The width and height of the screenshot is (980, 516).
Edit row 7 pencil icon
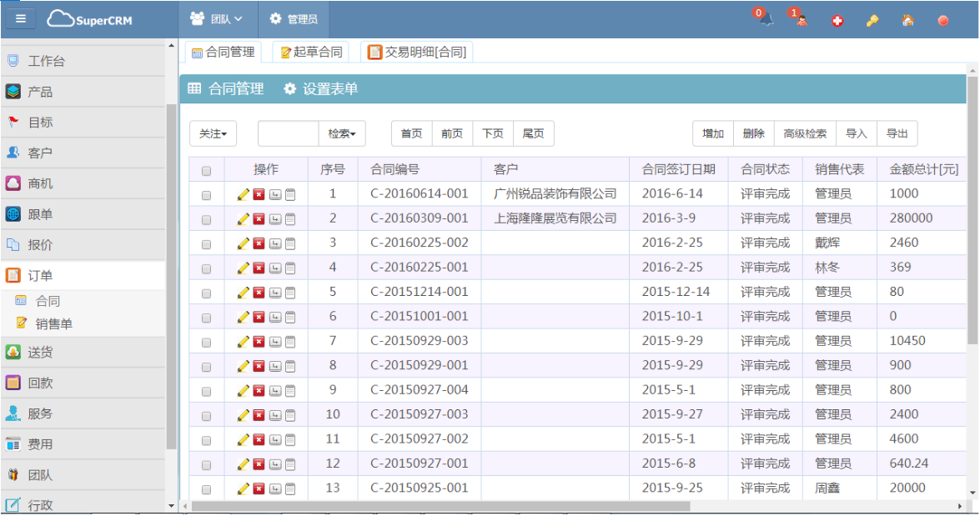(x=244, y=342)
